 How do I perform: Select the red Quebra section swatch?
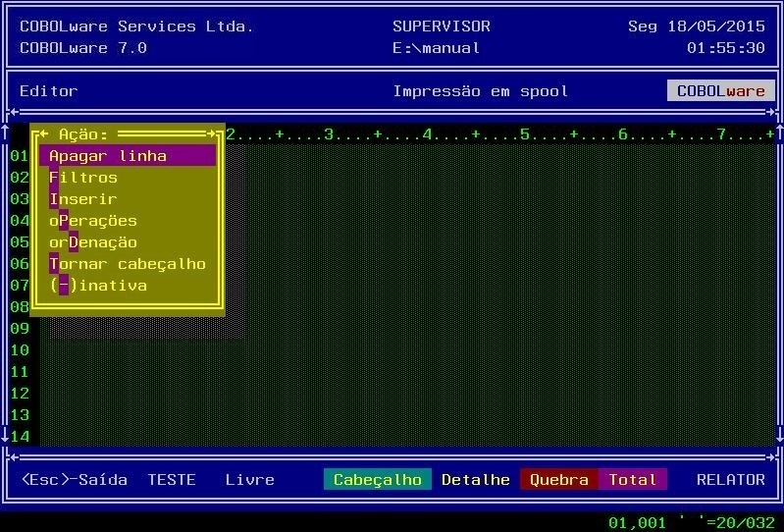click(x=558, y=480)
